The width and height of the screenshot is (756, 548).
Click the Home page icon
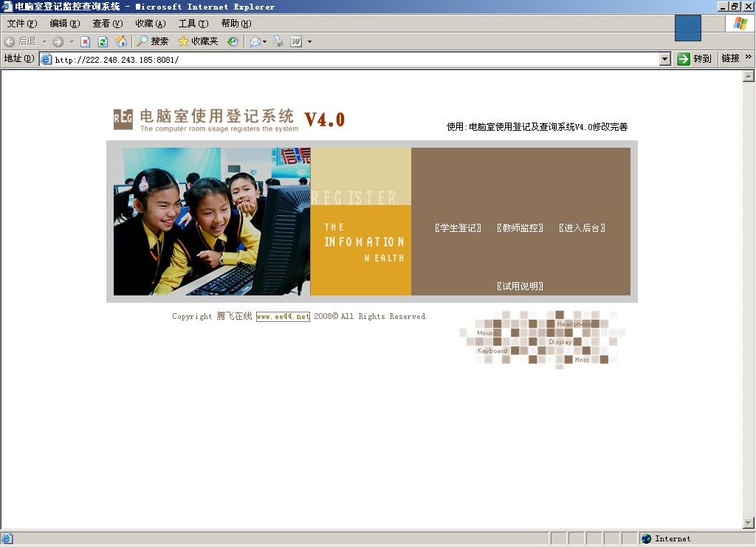click(x=122, y=41)
